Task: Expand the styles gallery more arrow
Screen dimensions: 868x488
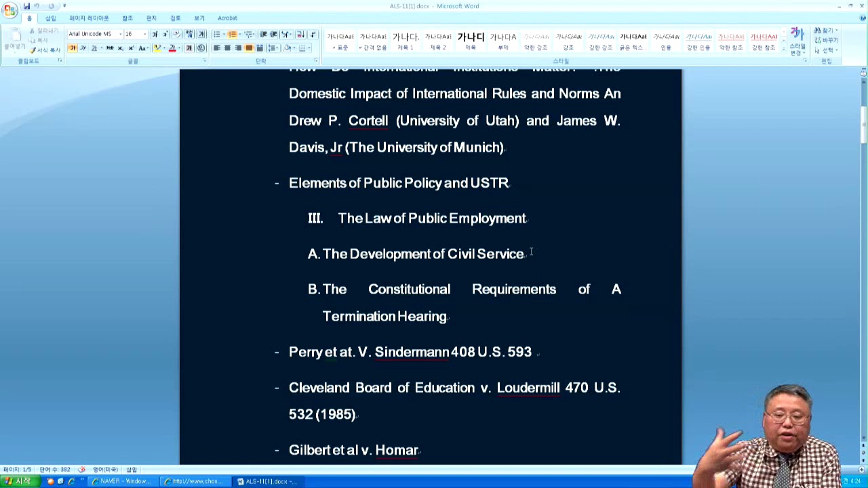Action: [x=783, y=49]
